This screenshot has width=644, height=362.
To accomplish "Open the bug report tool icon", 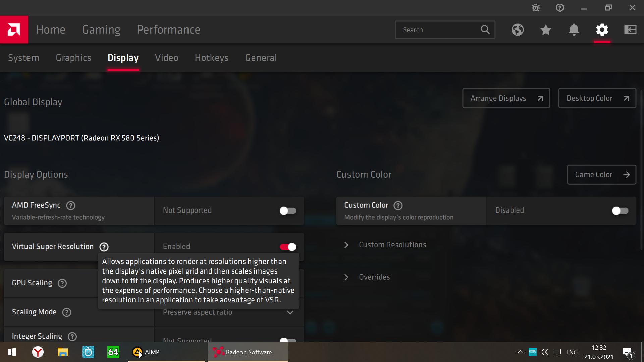I will 536,8.
